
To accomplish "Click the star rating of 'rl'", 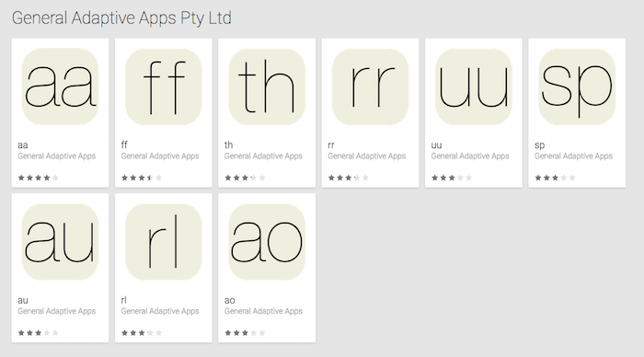I will coord(142,333).
